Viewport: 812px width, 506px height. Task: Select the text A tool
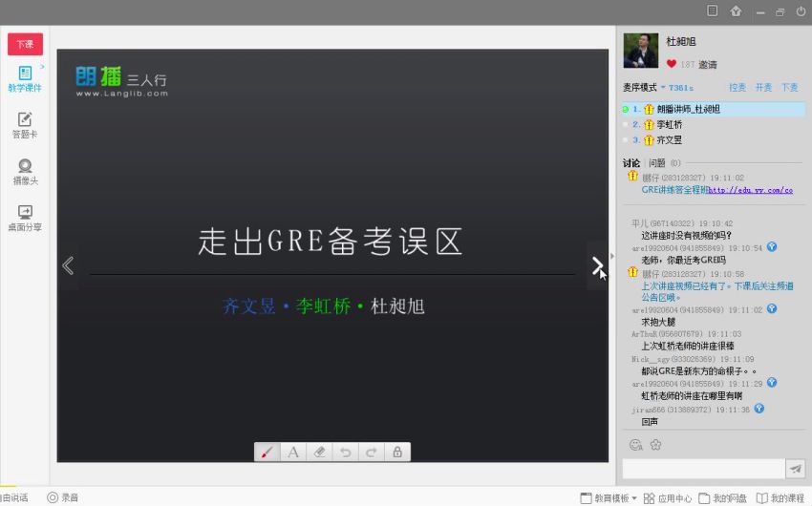293,453
